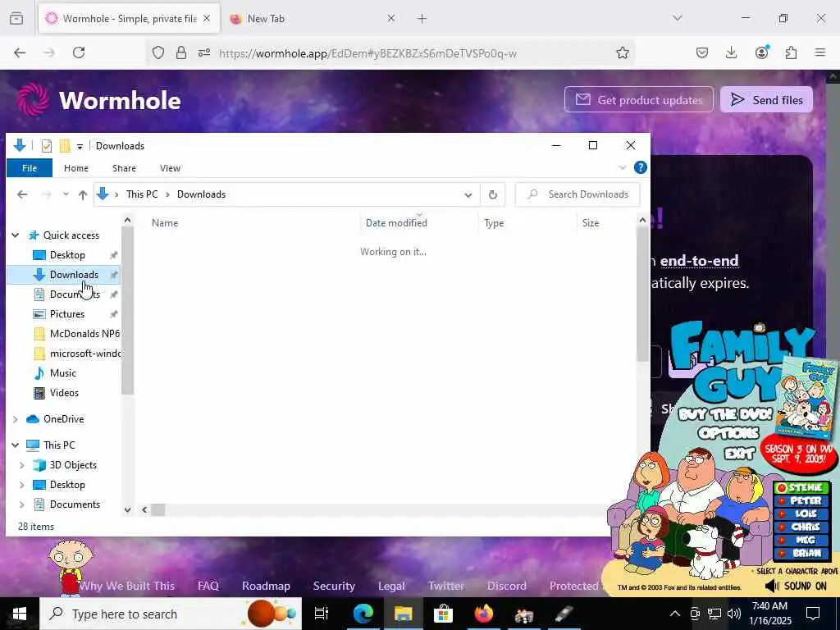Open Task View on the taskbar

coord(322,614)
